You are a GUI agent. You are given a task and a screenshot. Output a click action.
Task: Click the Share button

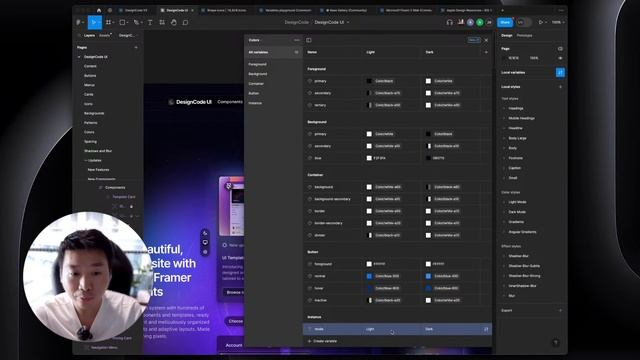[x=505, y=22]
